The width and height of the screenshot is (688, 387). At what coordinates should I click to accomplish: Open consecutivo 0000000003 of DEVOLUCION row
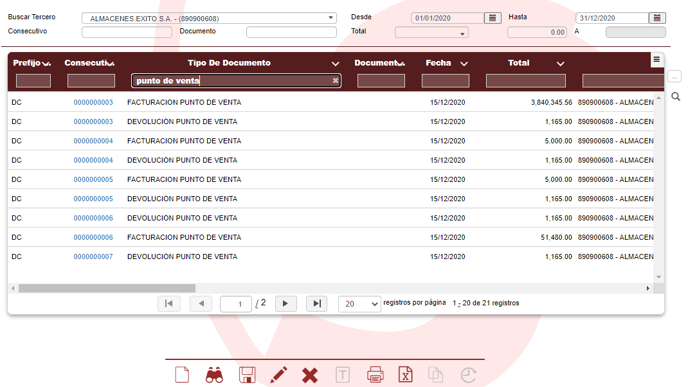pos(93,122)
